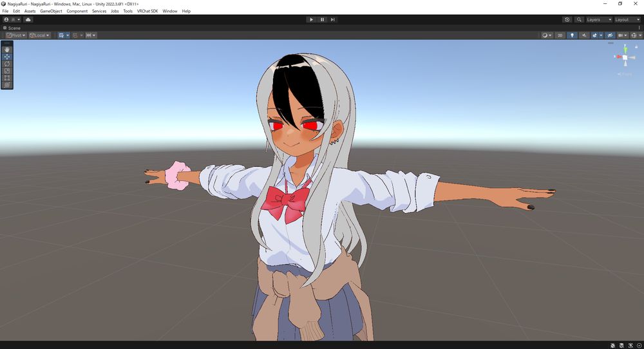Pause the game playback
This screenshot has height=349, width=644.
[322, 19]
